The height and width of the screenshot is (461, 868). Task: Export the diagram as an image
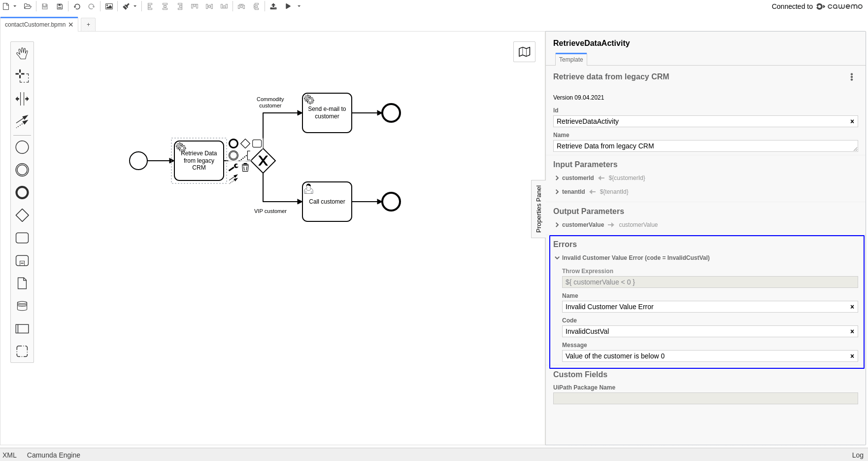coord(109,6)
